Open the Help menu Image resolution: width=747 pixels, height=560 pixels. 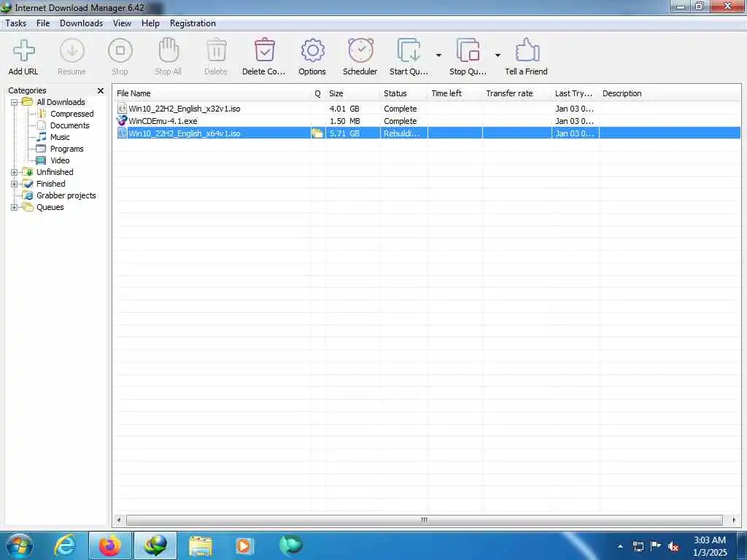coord(150,23)
